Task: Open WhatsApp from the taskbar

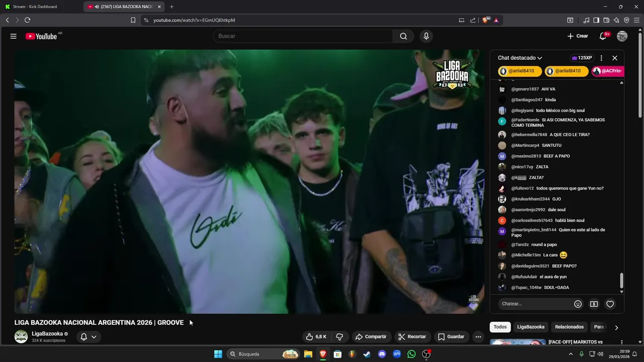Action: pos(412,354)
